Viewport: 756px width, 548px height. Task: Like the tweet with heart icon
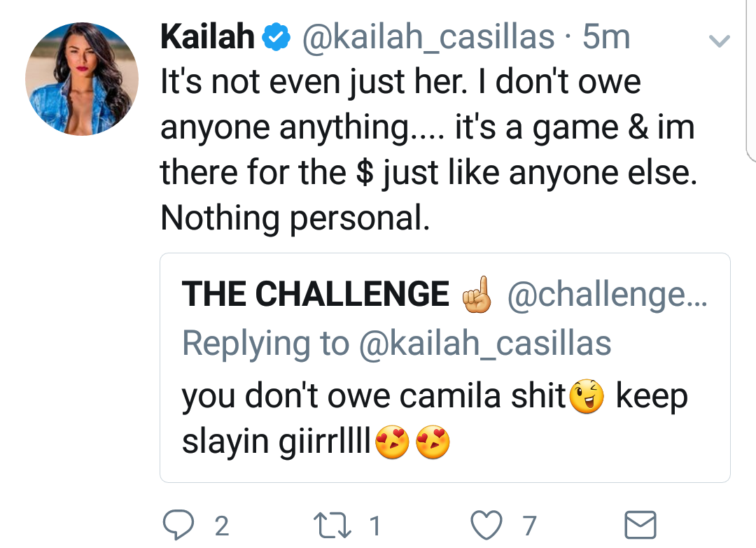(x=486, y=526)
